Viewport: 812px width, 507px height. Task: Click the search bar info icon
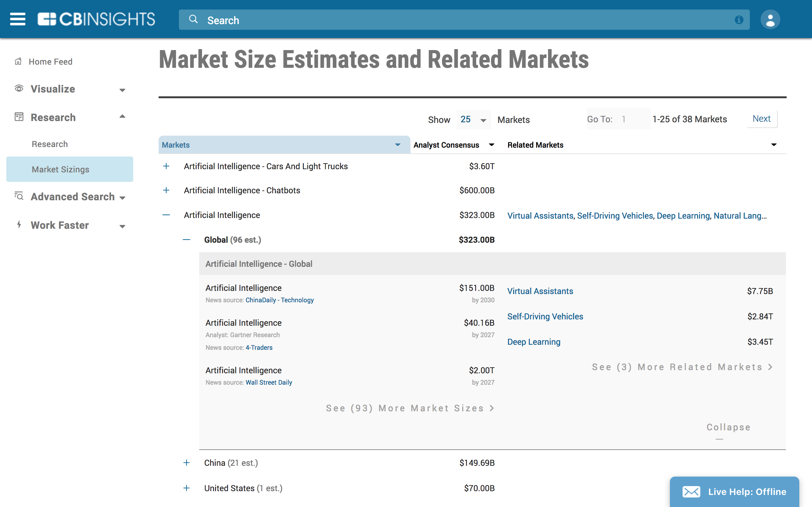tap(738, 20)
